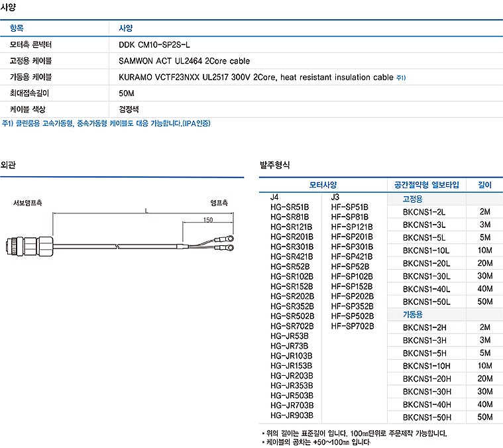Select motor model HF-SP152B
503x448 pixels.
[x=352, y=286]
